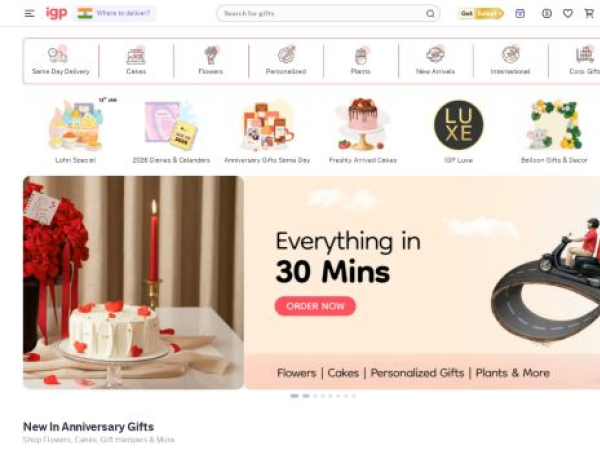Open Freshly Arrived Cakes collection
Image resolution: width=600 pixels, height=450 pixels.
tap(363, 131)
